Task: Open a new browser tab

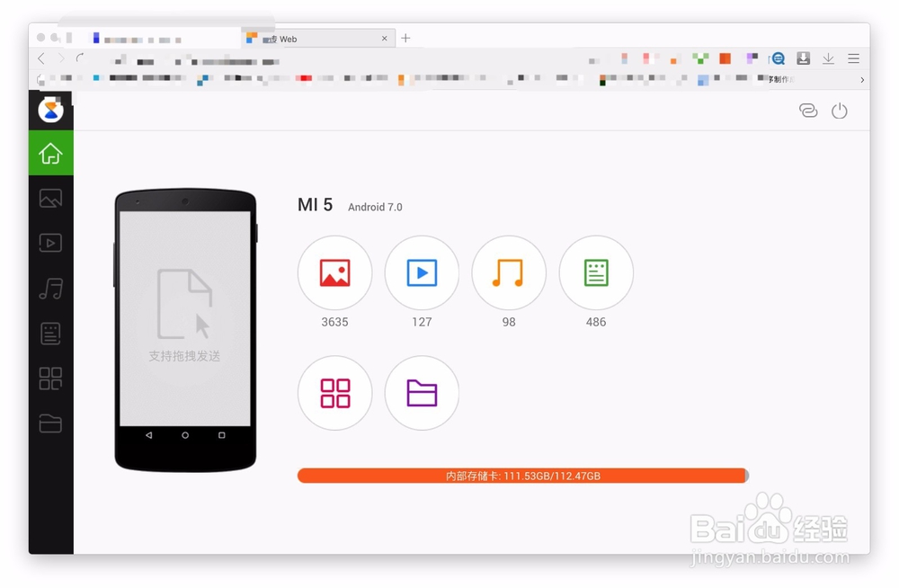Action: tap(406, 38)
